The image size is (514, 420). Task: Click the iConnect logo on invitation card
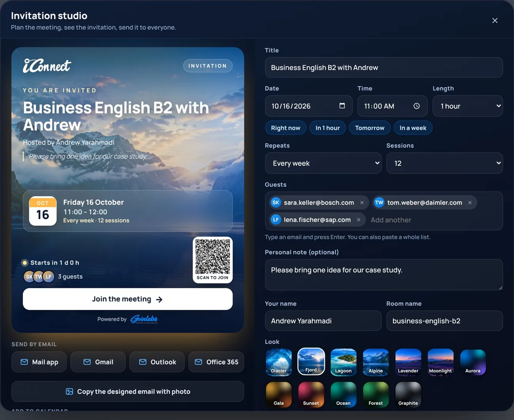pos(47,66)
